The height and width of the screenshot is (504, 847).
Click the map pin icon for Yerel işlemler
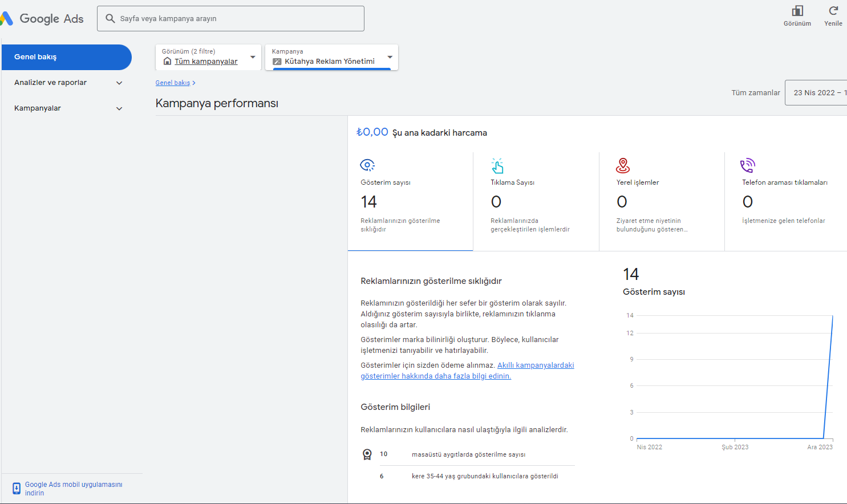click(x=623, y=165)
